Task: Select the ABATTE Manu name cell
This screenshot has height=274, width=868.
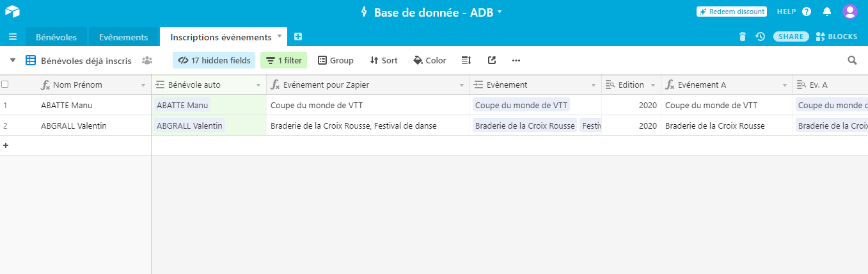Action: (x=75, y=105)
